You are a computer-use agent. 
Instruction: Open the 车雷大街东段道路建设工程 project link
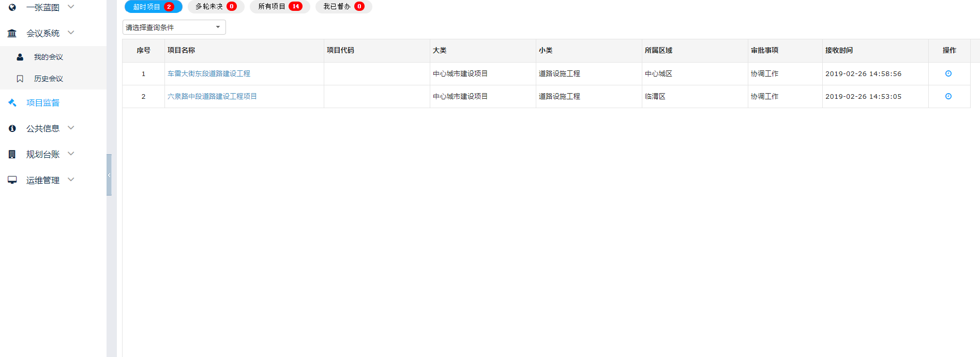click(x=209, y=73)
